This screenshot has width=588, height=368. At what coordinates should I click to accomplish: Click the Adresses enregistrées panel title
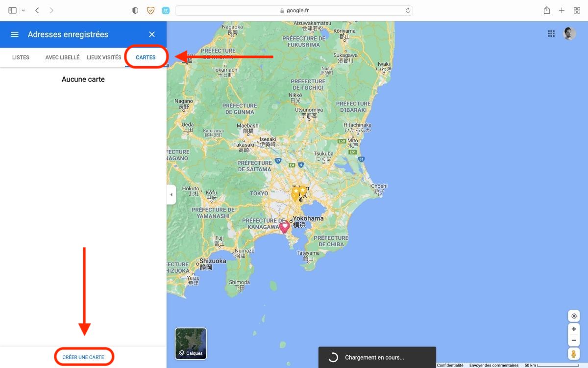pos(68,34)
